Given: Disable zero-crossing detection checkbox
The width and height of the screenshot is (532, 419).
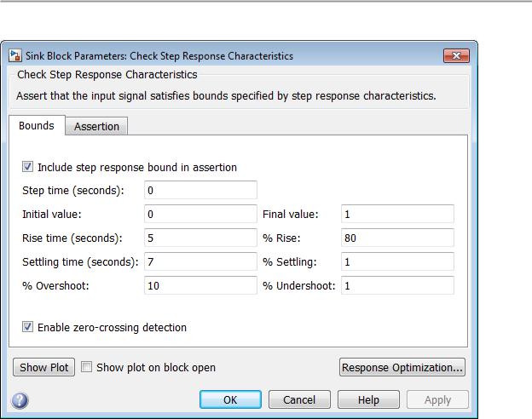Looking at the screenshot, I should (x=27, y=327).
